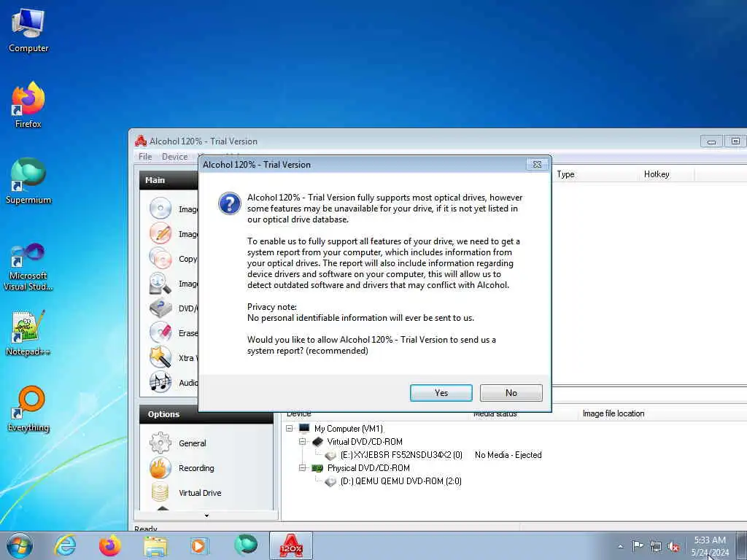Collapse the My Computer (VM1) tree node
Image resolution: width=747 pixels, height=560 pixels.
[289, 429]
